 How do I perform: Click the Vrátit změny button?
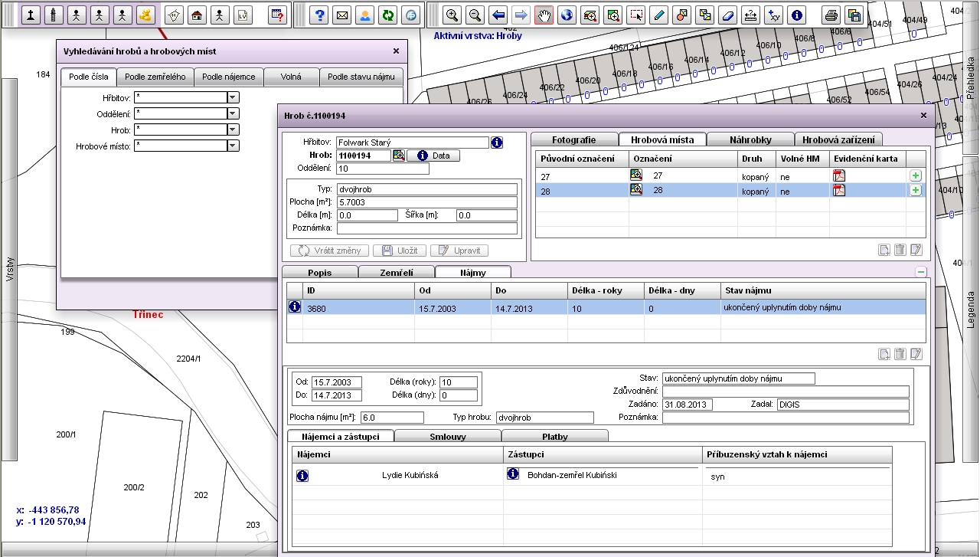(x=330, y=251)
